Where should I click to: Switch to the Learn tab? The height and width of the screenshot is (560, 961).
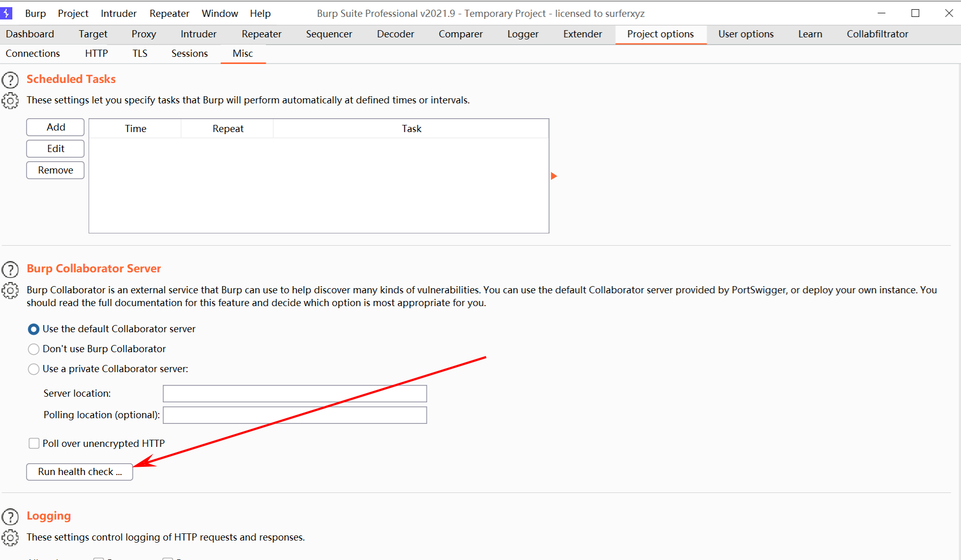pos(810,34)
